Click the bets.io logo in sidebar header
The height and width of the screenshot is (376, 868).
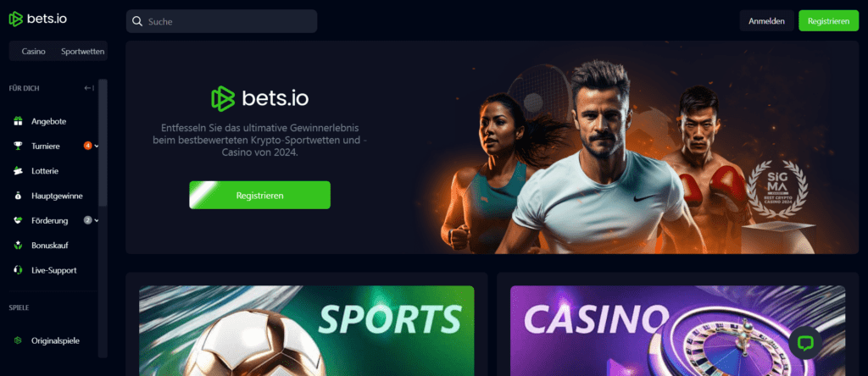37,19
